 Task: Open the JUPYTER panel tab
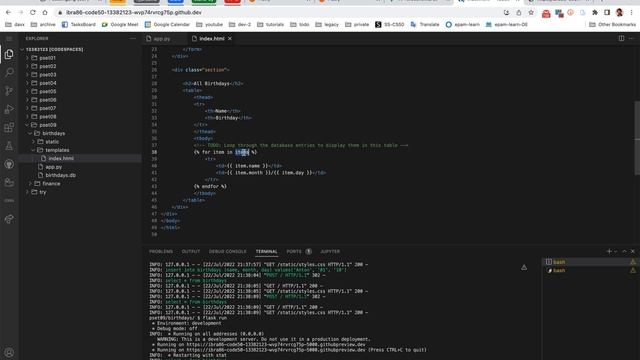[x=330, y=251]
